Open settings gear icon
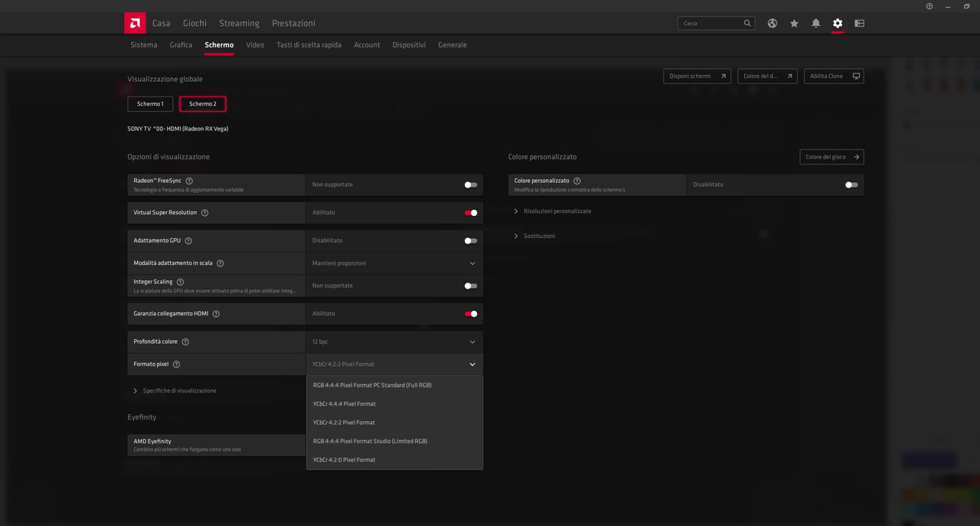The image size is (980, 526). (x=838, y=23)
